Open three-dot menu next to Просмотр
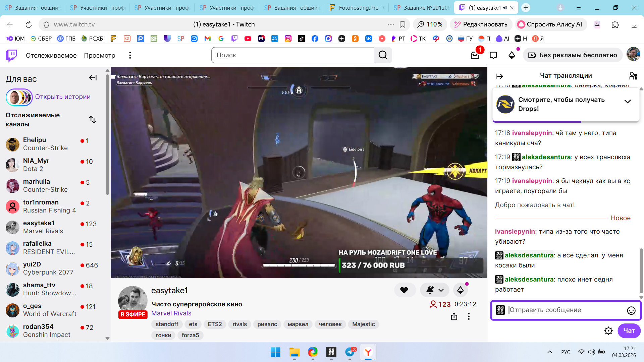644x362 pixels. point(130,55)
